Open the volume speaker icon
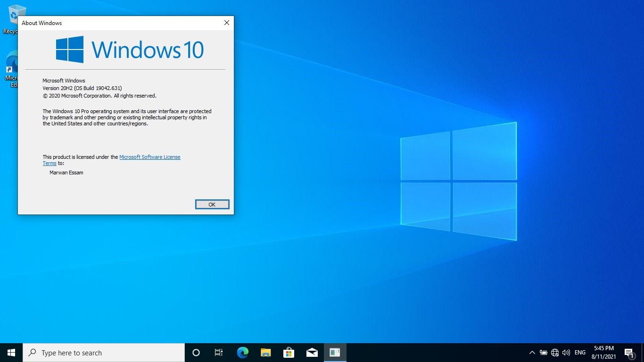 (x=566, y=353)
